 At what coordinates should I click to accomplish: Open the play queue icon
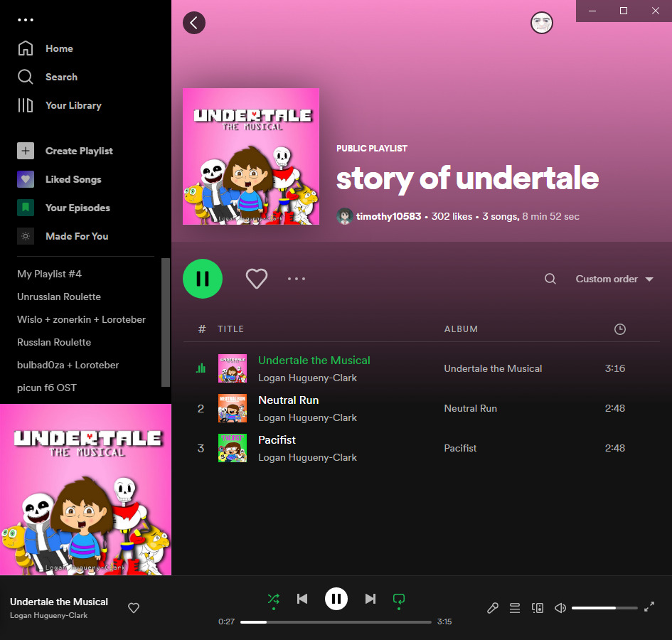(x=515, y=608)
